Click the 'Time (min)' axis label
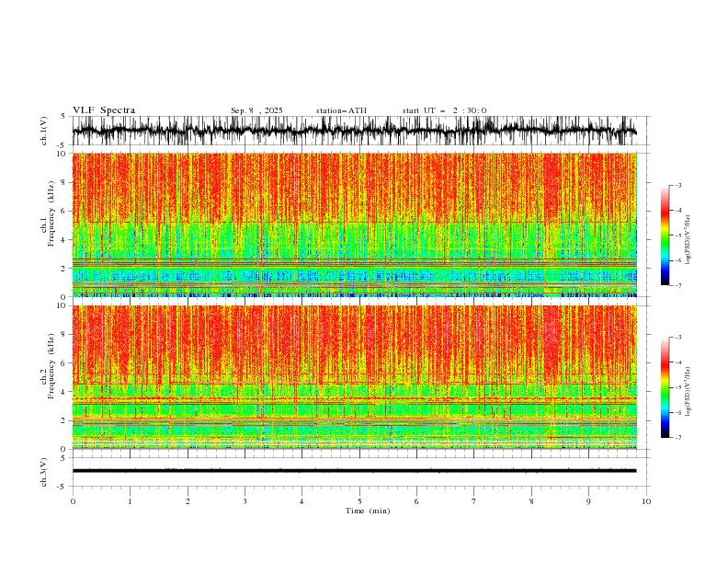The width and height of the screenshot is (728, 563). coord(368,511)
